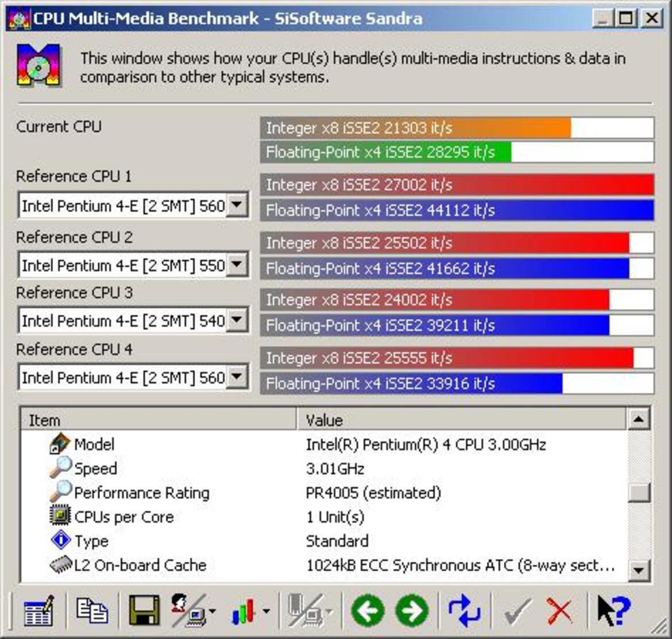The image size is (672, 639).
Task: Expand the bar chart dropdown arrow
Action: pyautogui.click(x=266, y=611)
